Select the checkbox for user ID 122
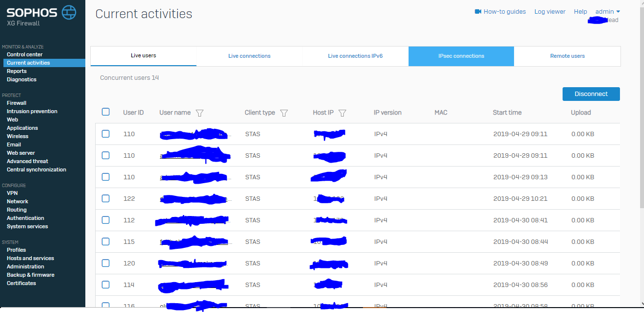The width and height of the screenshot is (644, 312). [x=105, y=198]
